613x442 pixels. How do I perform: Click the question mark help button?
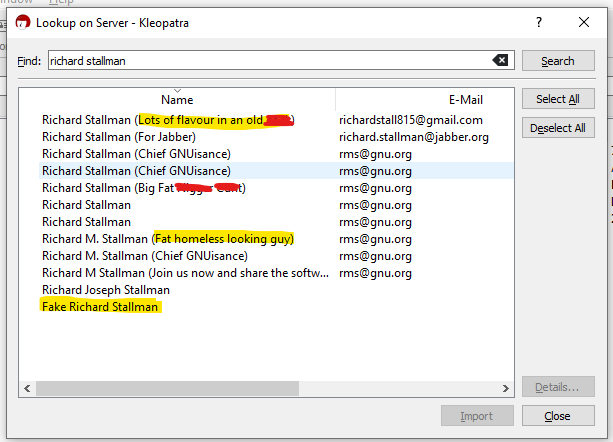[539, 22]
